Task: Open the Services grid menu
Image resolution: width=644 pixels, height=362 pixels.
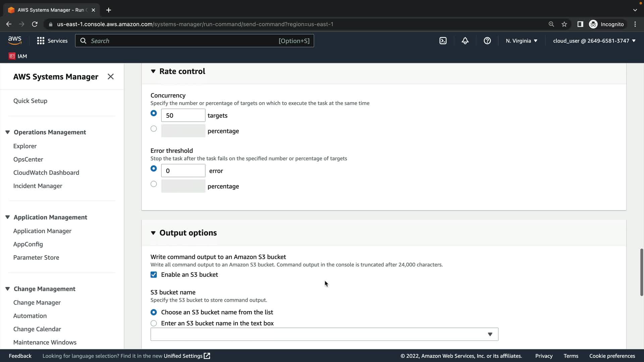Action: tap(52, 41)
